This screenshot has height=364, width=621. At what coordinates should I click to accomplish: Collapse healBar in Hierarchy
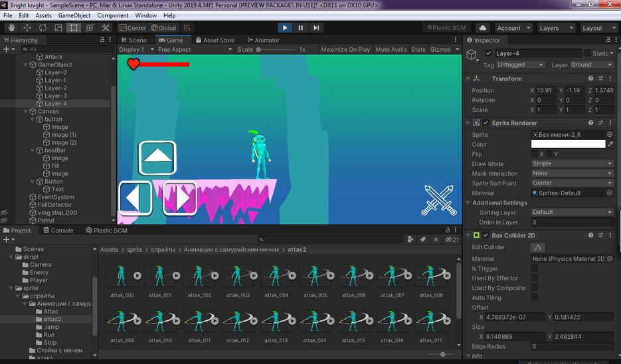point(33,151)
